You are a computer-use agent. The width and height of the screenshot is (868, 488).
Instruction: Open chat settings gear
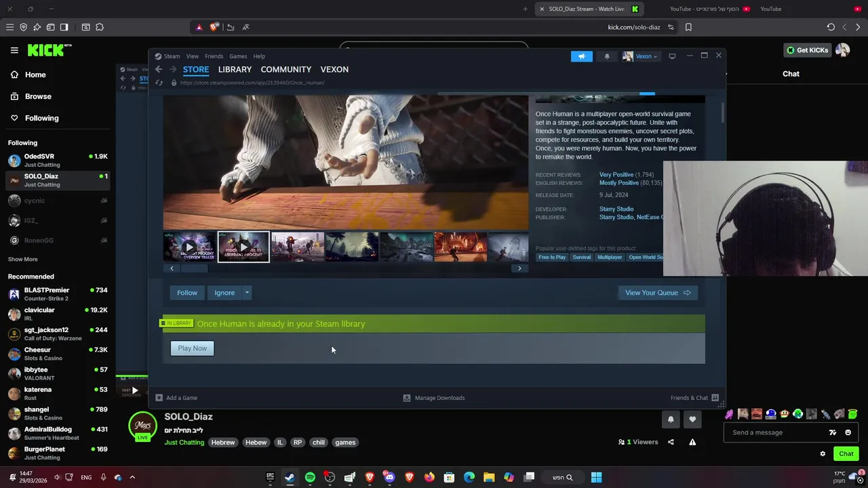pyautogui.click(x=823, y=454)
